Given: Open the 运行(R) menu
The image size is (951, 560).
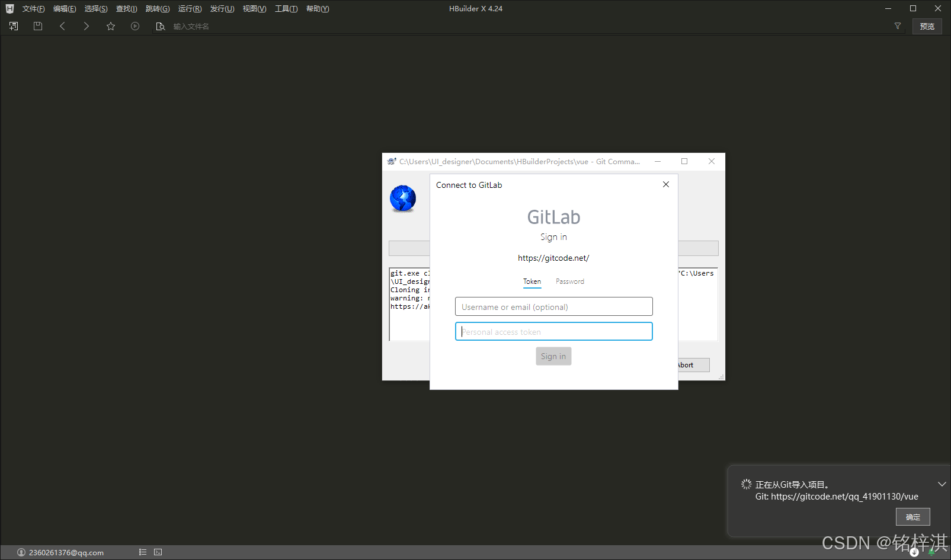Looking at the screenshot, I should [x=190, y=9].
